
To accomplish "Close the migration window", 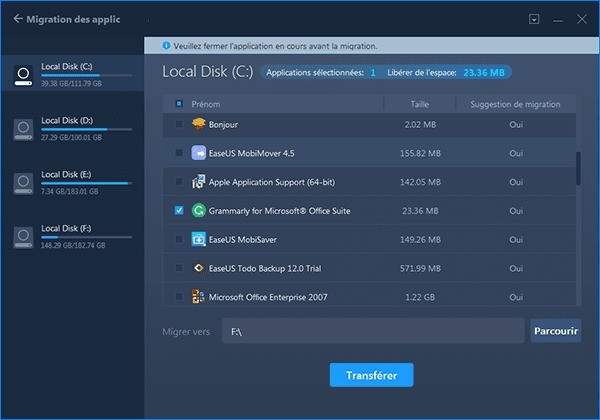I will tap(582, 19).
